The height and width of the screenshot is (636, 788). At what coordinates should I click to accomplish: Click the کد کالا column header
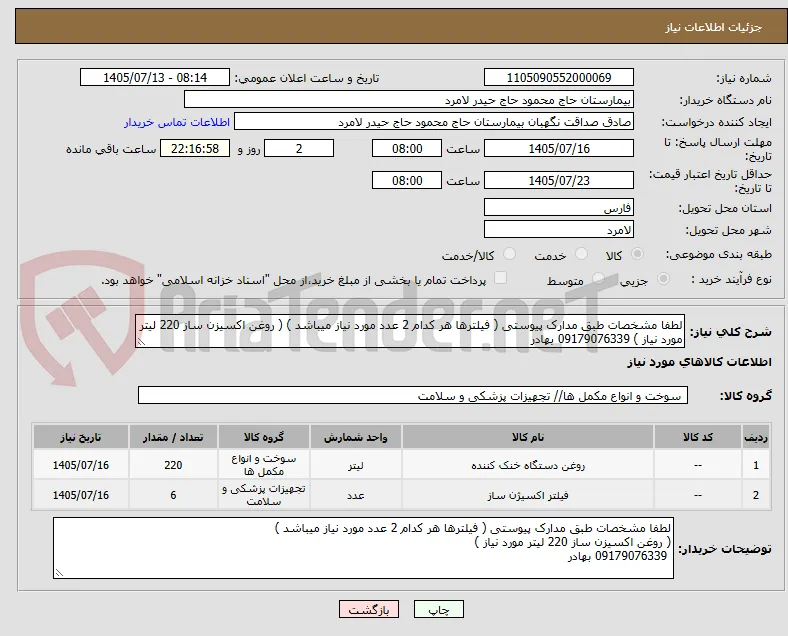pos(698,437)
